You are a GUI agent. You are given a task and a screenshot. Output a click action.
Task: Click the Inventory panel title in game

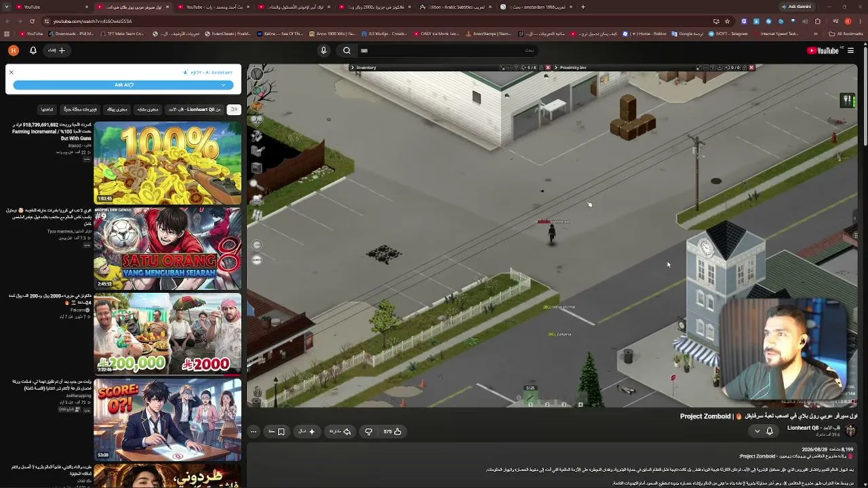(x=366, y=68)
